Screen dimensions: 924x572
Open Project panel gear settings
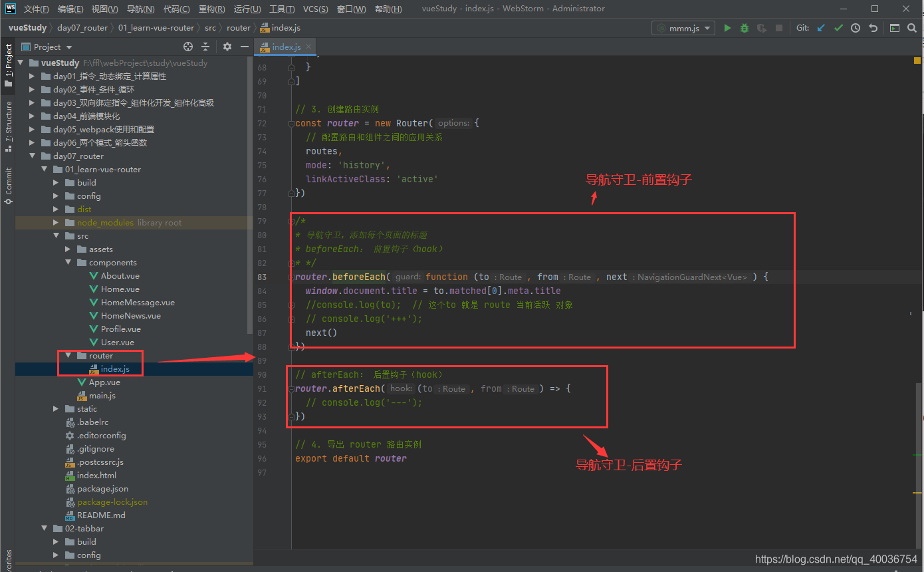click(x=227, y=47)
